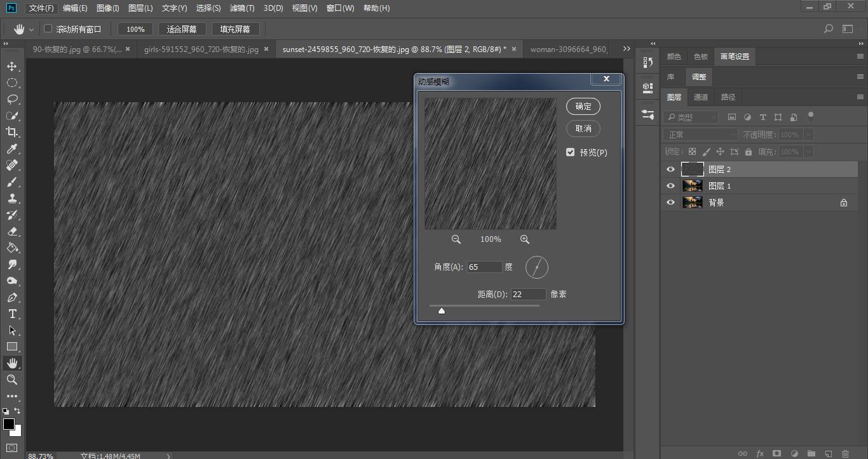Viewport: 868px width, 459px height.
Task: Select the Zoom tool in toolbar
Action: coord(11,380)
